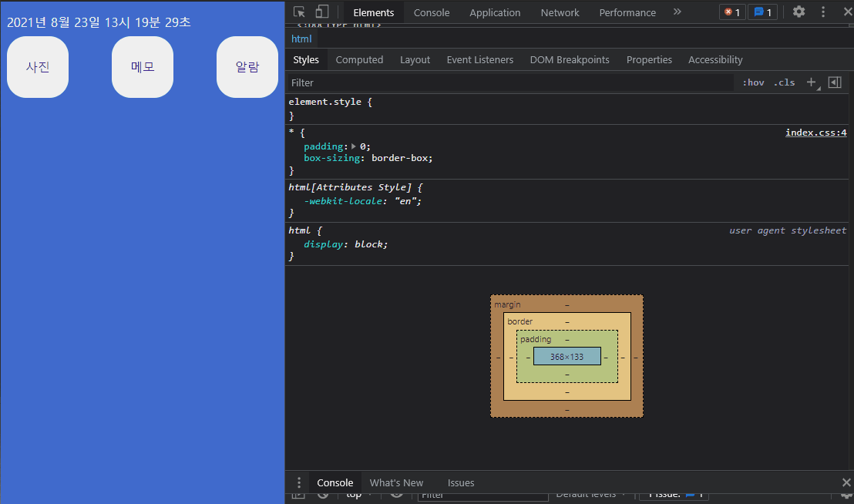
Task: Toggle the .cls element classes panel
Action: (x=785, y=82)
